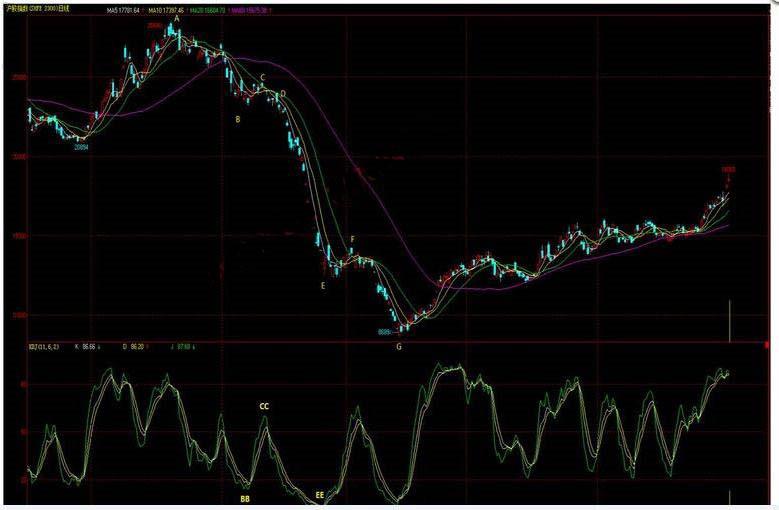
Task: Click the red high-price label at far right
Action: pos(728,171)
